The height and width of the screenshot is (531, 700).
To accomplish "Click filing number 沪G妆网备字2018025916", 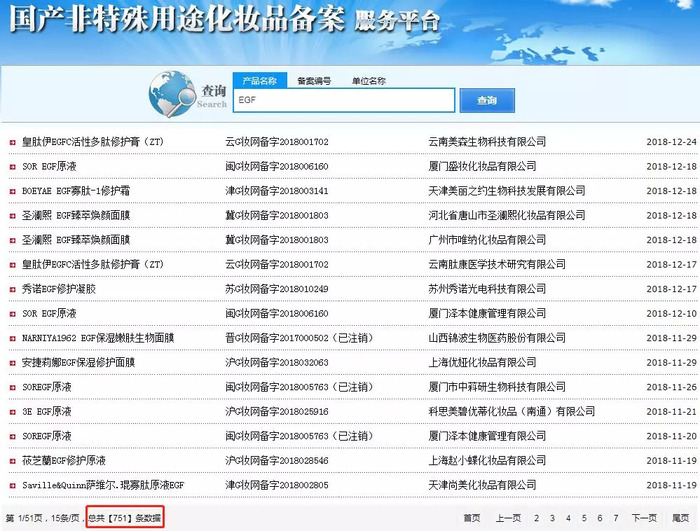I will (277, 412).
